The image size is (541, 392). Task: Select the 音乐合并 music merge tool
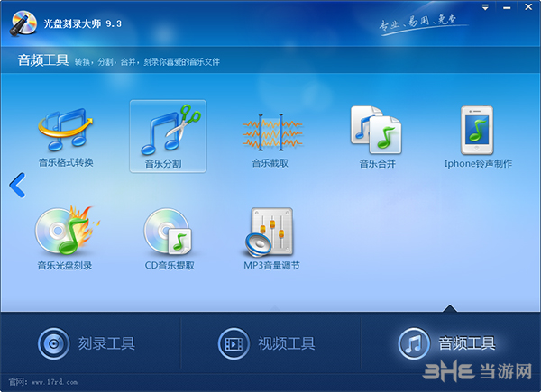pos(377,138)
